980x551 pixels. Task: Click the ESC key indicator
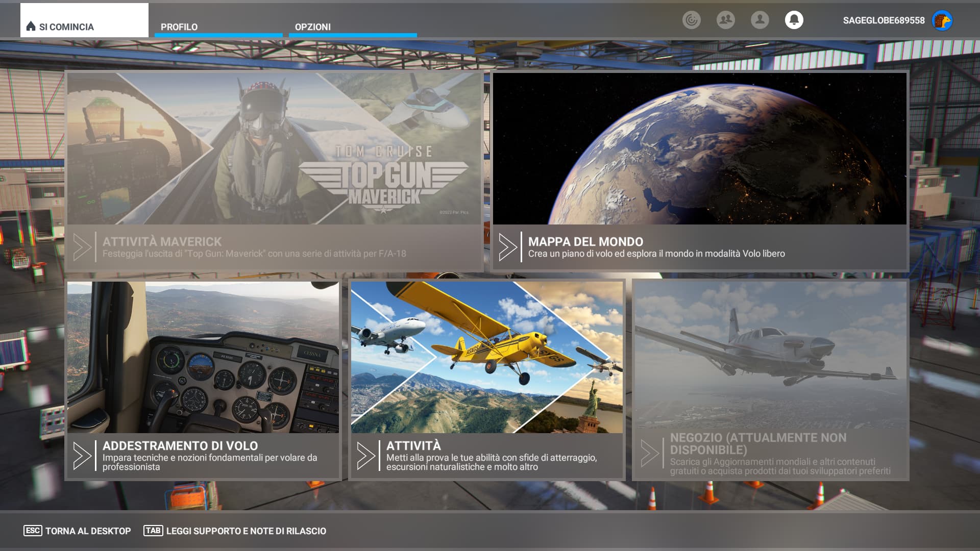click(x=33, y=531)
